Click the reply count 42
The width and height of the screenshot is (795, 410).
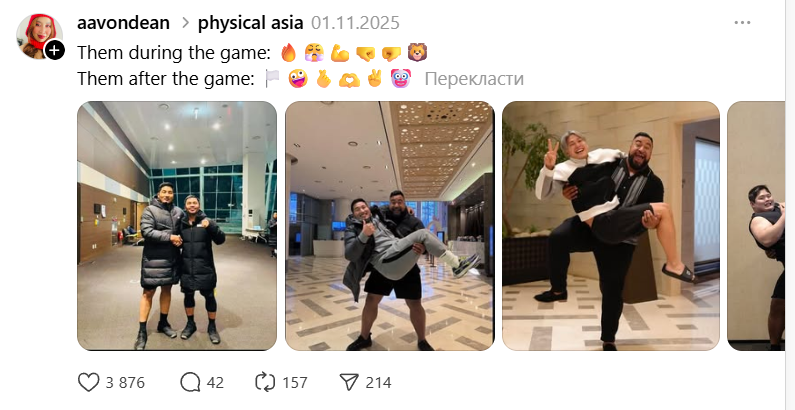coord(215,383)
